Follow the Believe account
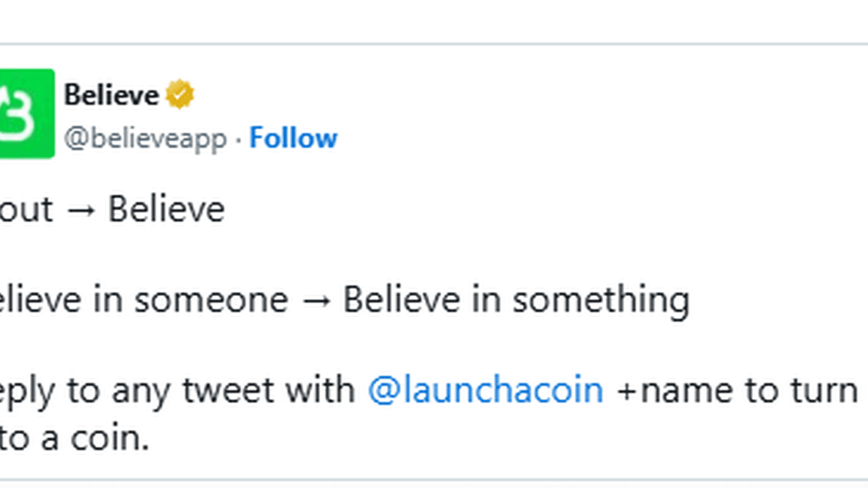 pos(293,138)
